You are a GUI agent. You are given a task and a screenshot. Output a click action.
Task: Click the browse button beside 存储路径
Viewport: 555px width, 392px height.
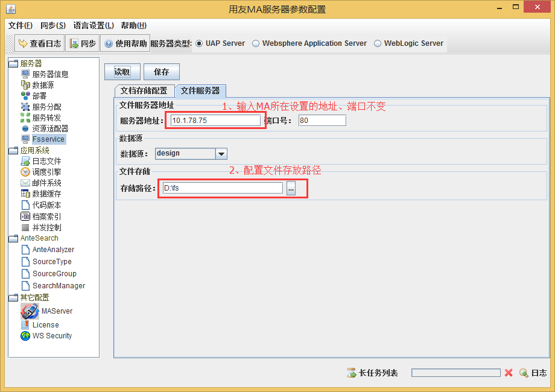tap(291, 189)
